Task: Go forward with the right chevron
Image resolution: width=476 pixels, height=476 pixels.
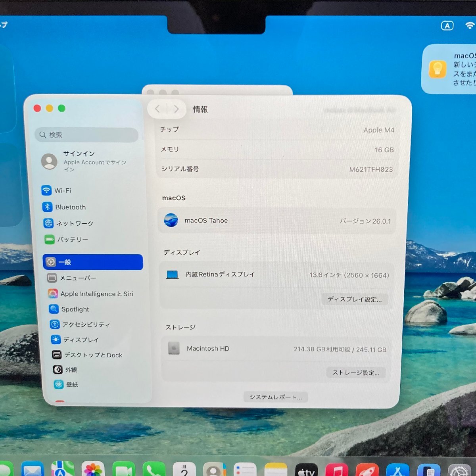Action: tap(177, 109)
